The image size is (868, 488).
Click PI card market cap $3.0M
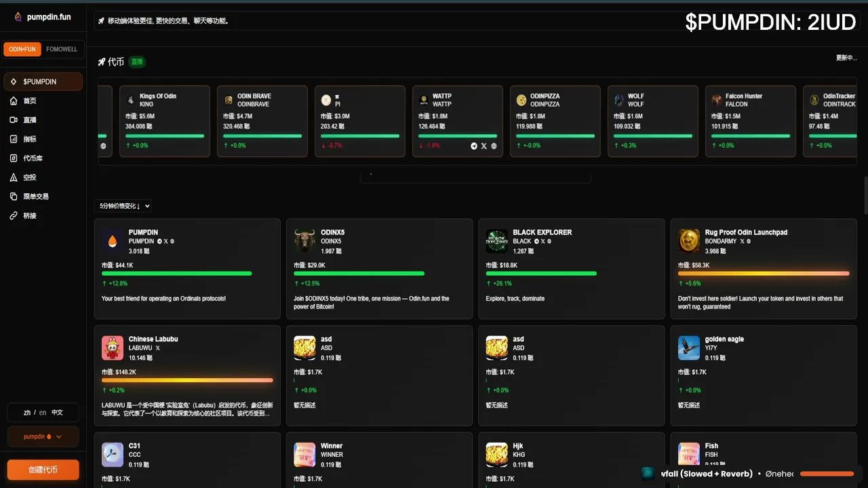click(335, 117)
